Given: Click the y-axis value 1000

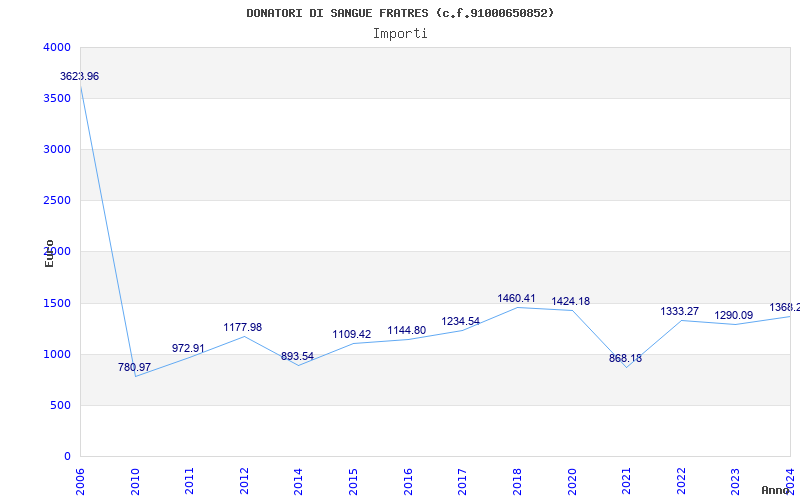Looking at the screenshot, I should coord(57,355).
